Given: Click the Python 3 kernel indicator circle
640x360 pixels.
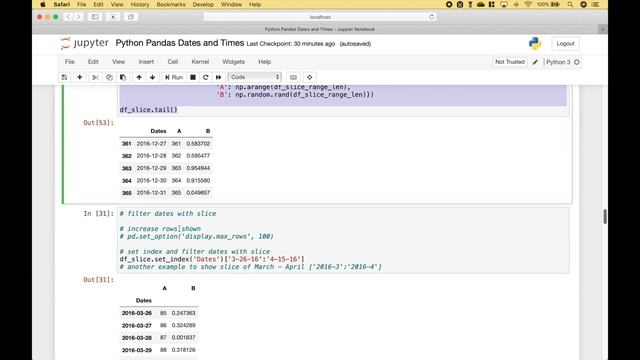Looking at the screenshot, I should 577,62.
